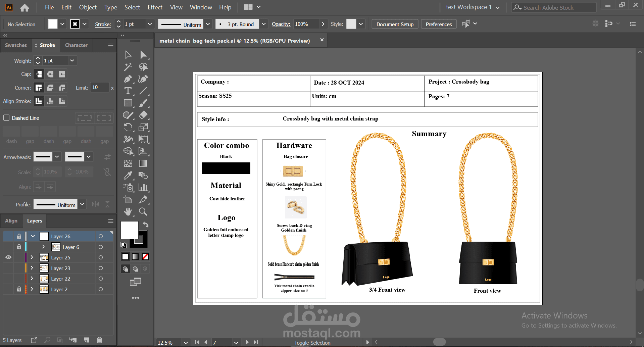Screen dimensions: 644x347
Task: Select the Curvature tool
Action: click(x=143, y=79)
